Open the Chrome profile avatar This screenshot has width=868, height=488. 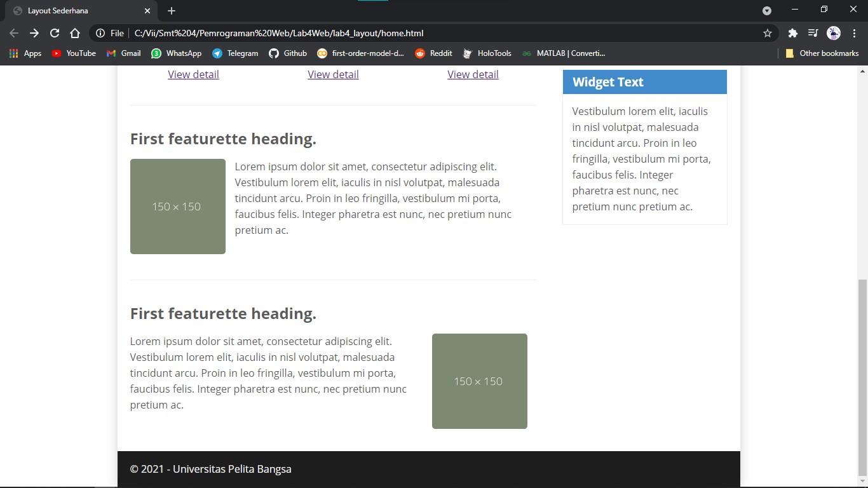point(832,33)
